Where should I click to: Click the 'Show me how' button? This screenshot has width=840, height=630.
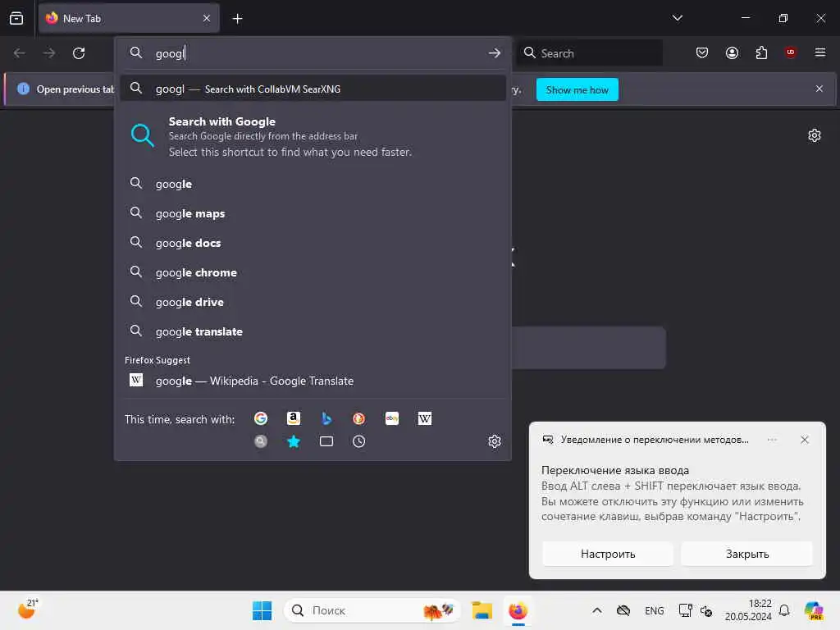point(577,90)
